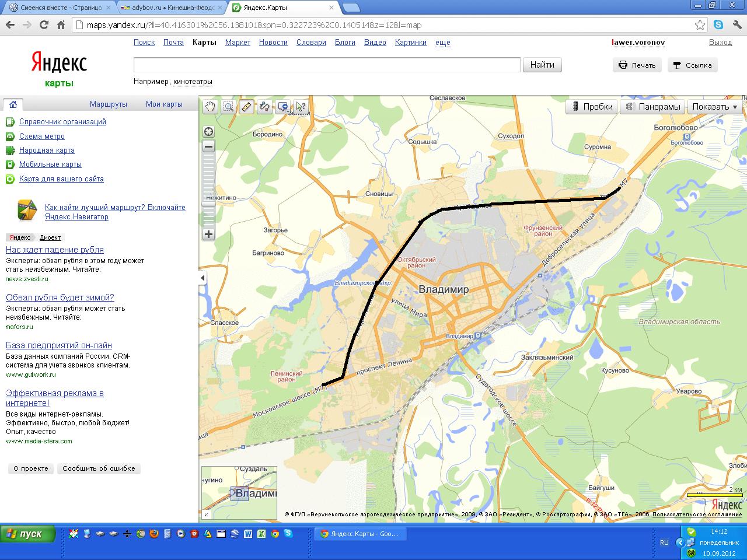Image resolution: width=747 pixels, height=560 pixels.
Task: Open the Нас ждет падение рубля ad
Action: [x=55, y=250]
